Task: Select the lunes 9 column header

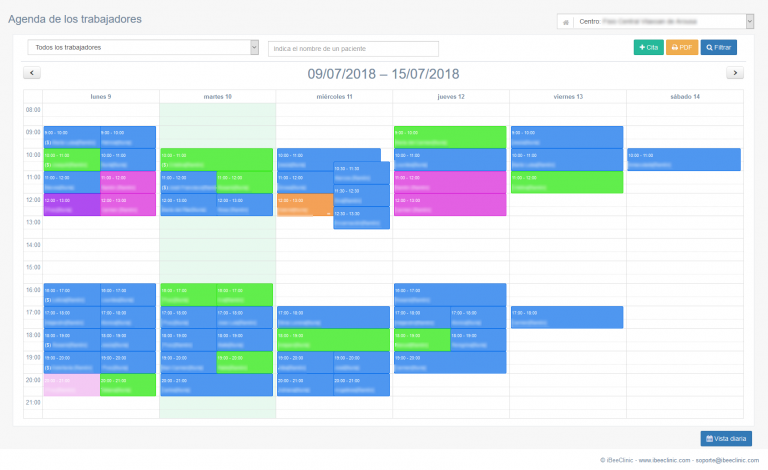Action: [101, 96]
